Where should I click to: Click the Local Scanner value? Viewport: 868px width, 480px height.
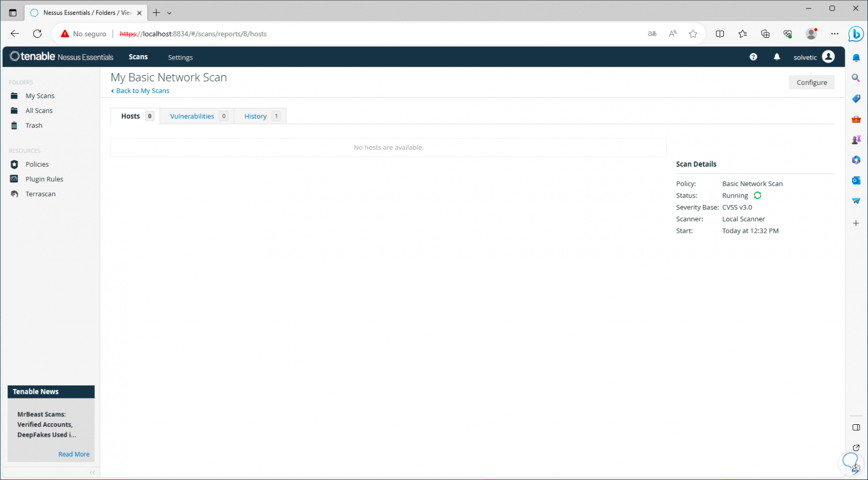[x=743, y=219]
